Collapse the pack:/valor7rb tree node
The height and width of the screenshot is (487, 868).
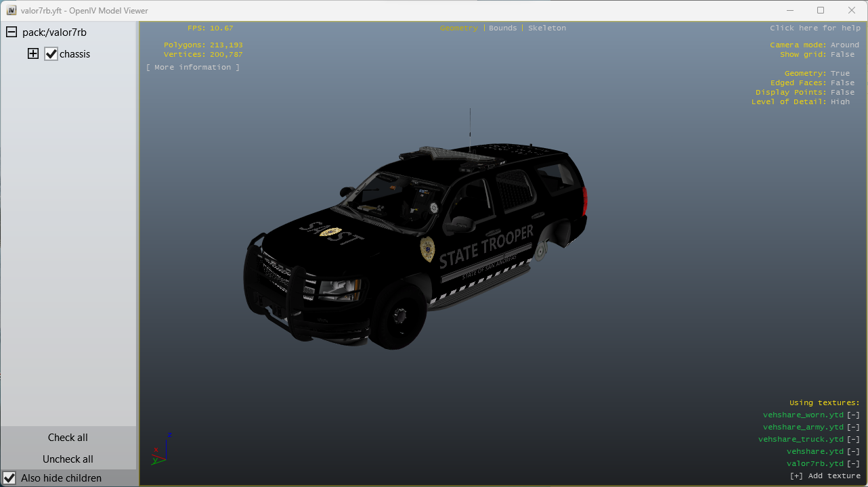(12, 32)
